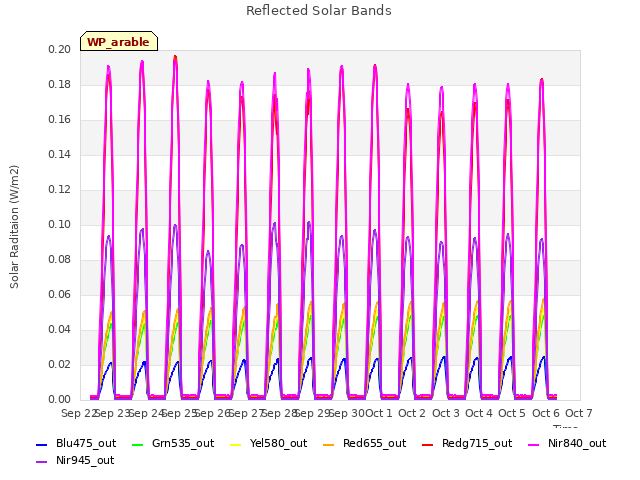The image size is (640, 480).
Task: Select the Grn535_out legend entry
Action: 173,443
